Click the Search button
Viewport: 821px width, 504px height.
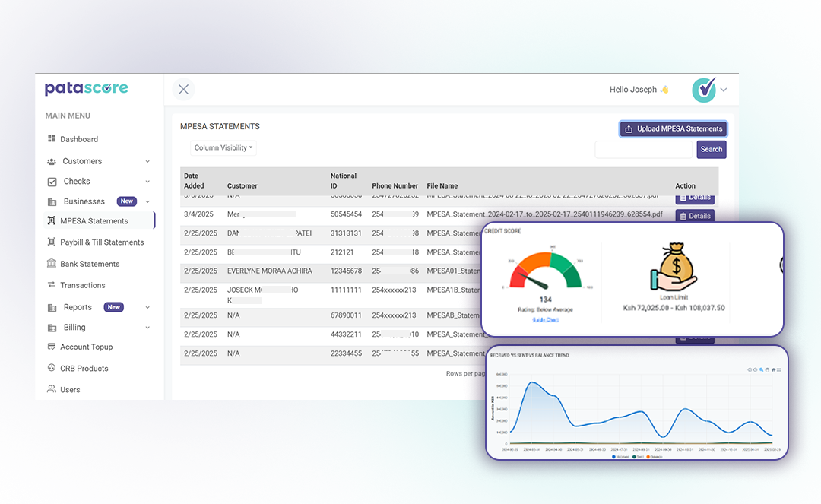(x=712, y=149)
